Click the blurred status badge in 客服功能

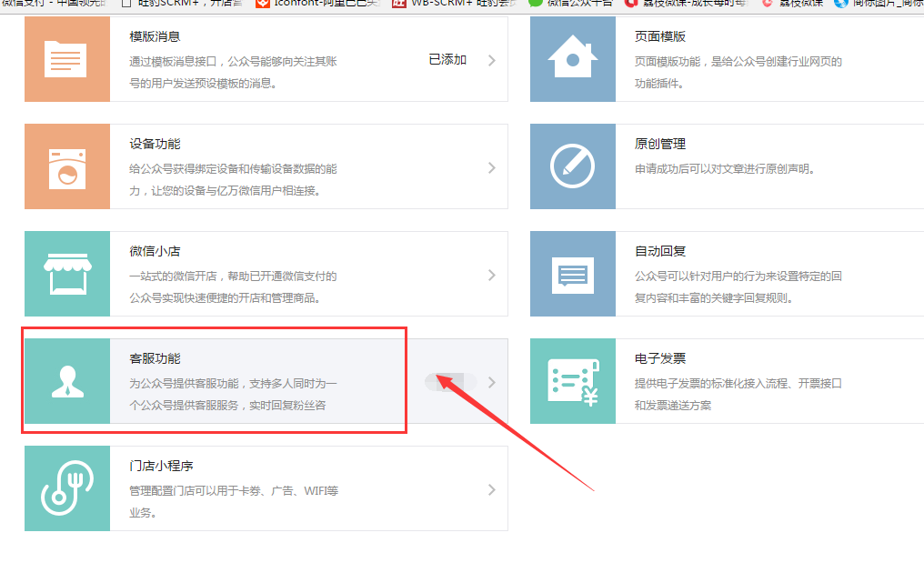coord(450,382)
